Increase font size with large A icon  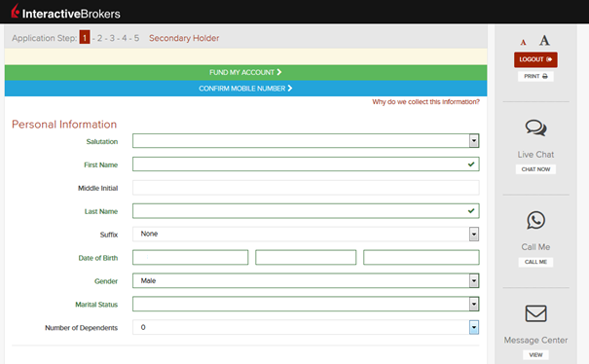[544, 40]
